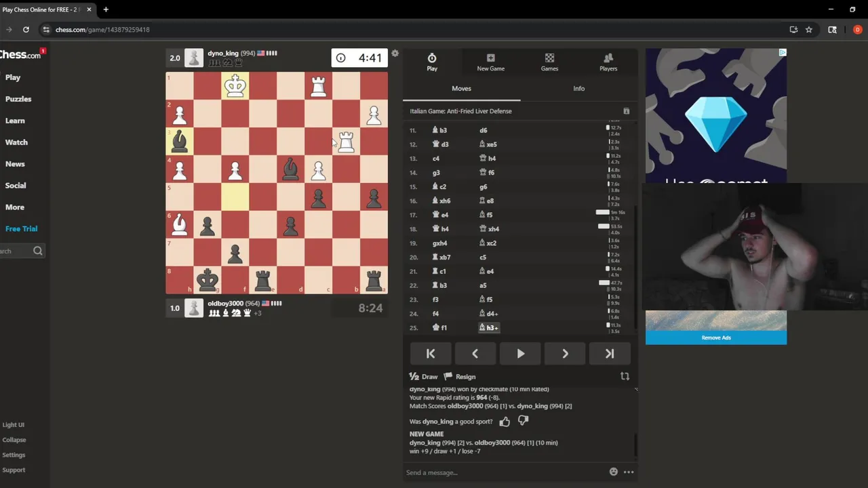Viewport: 868px width, 488px height.
Task: Click the address bar URL
Action: tap(102, 30)
